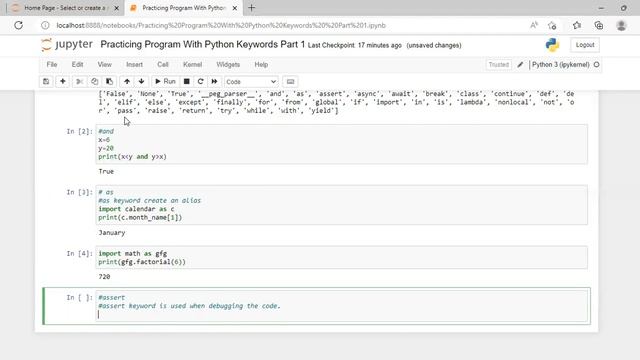The image size is (640, 360).
Task: Open the browser profile avatar
Action: pyautogui.click(x=621, y=25)
